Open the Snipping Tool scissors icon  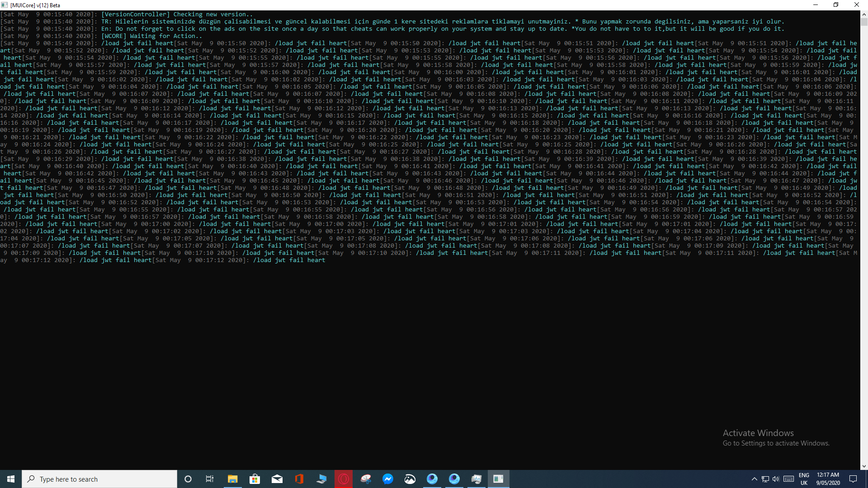(366, 479)
